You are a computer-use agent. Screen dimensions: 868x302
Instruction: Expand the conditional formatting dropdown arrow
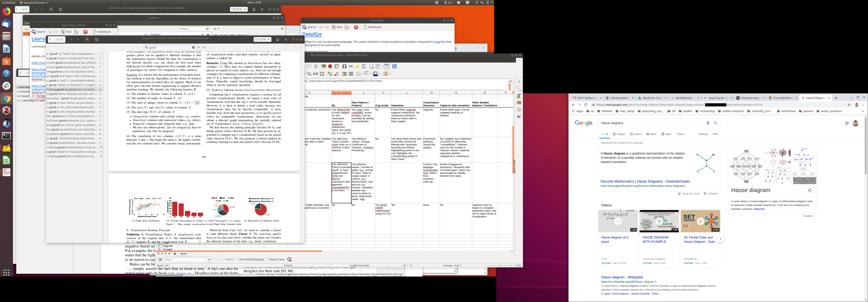click(x=390, y=74)
